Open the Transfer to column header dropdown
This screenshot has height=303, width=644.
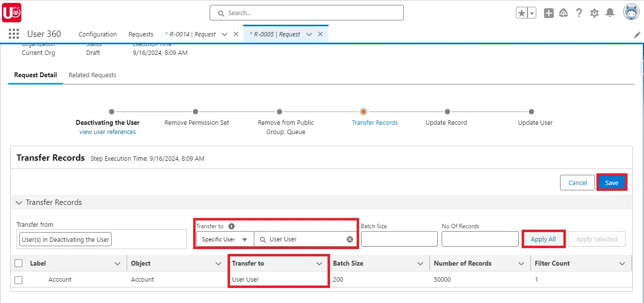click(319, 263)
